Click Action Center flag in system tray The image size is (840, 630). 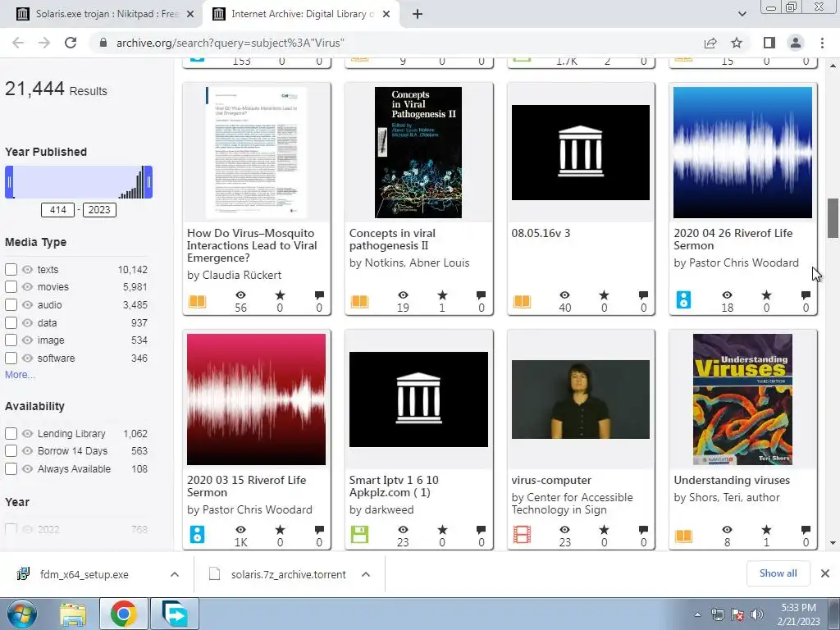737,614
